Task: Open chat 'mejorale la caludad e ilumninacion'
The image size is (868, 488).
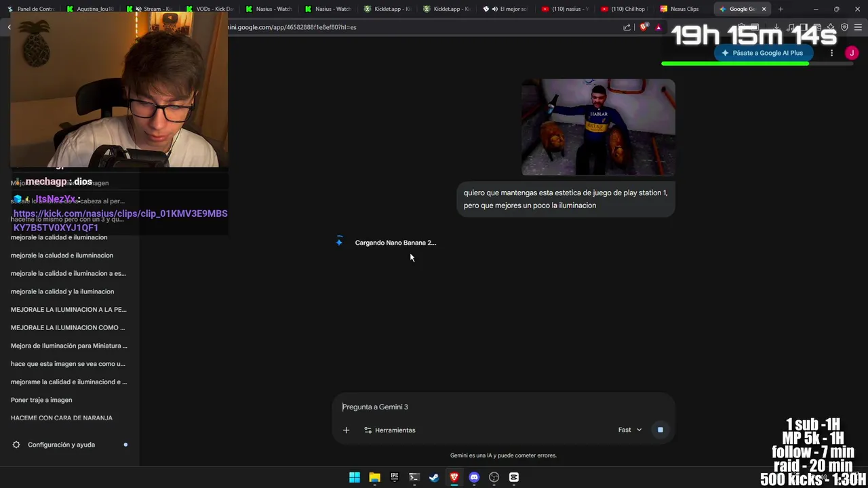Action: click(62, 256)
